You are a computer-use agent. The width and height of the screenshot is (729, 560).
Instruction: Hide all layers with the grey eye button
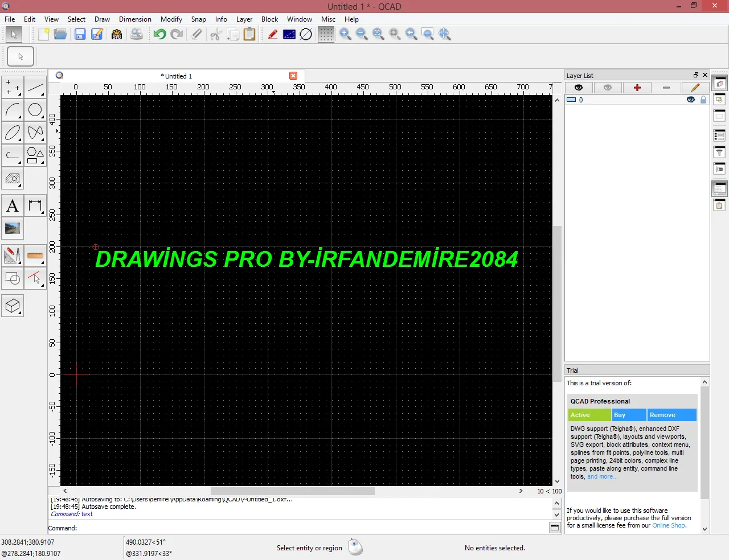point(608,88)
